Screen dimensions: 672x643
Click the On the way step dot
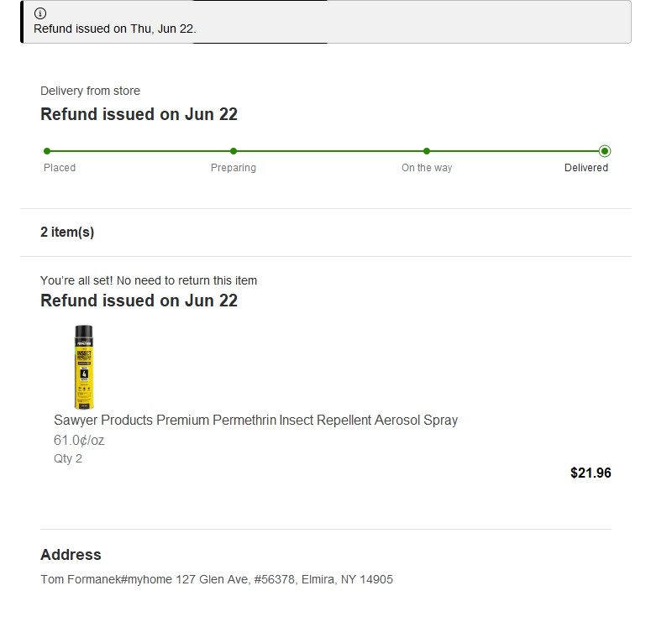427,151
